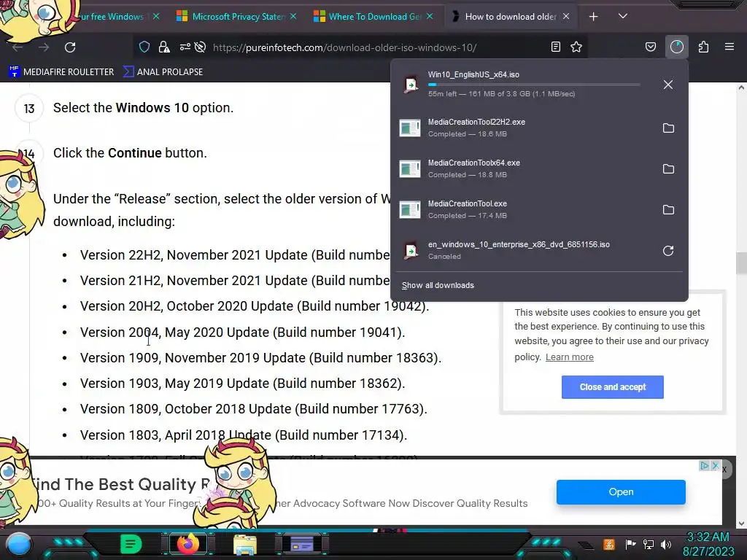The height and width of the screenshot is (560, 747).
Task: Open MediaCreationTool.exe download entry
Action: click(524, 209)
